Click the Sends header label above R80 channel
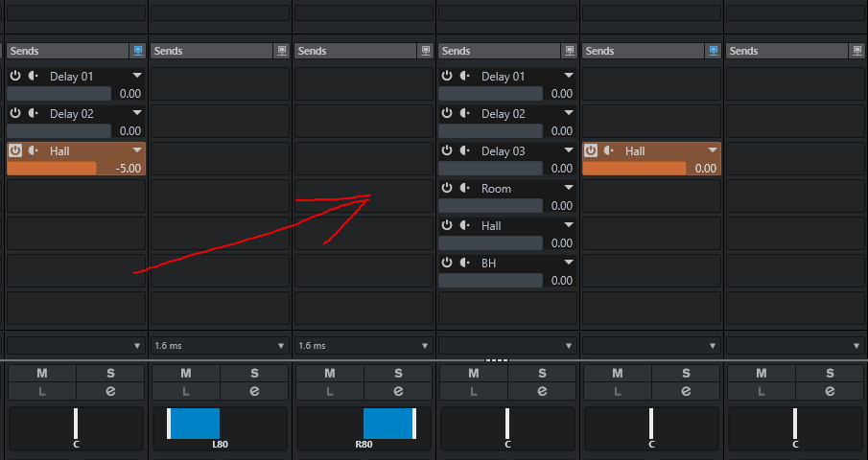This screenshot has height=460, width=868. tap(313, 51)
